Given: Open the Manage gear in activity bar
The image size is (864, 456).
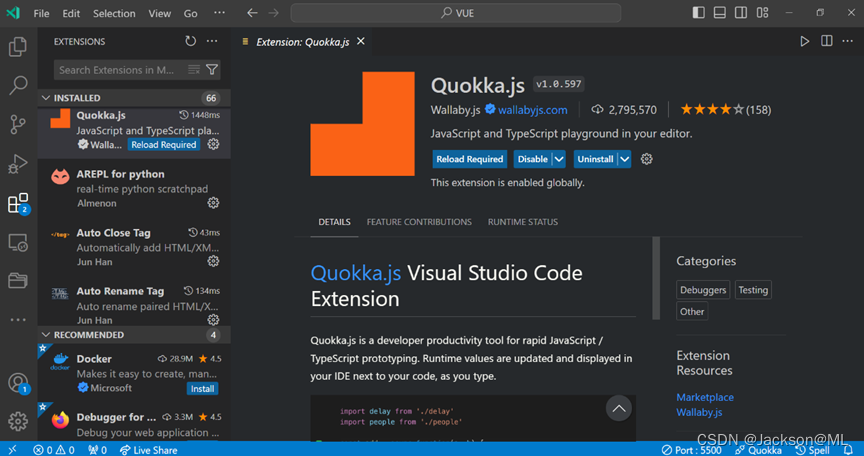Looking at the screenshot, I should 18,421.
